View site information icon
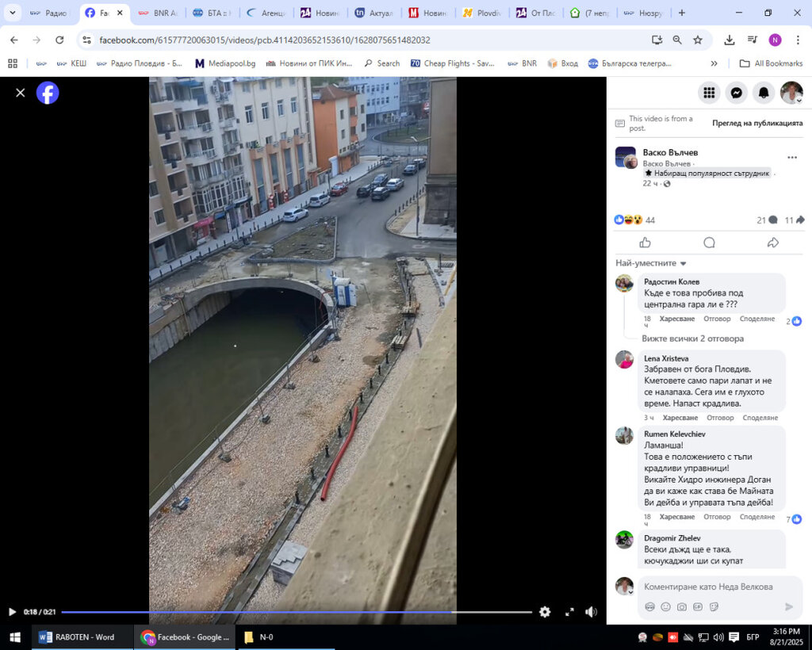 (x=87, y=40)
